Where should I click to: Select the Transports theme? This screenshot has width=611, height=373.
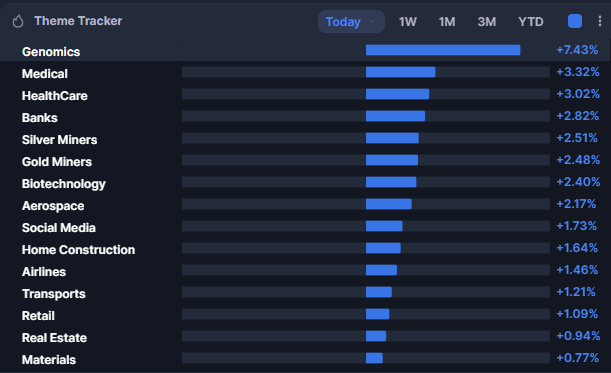coord(54,294)
